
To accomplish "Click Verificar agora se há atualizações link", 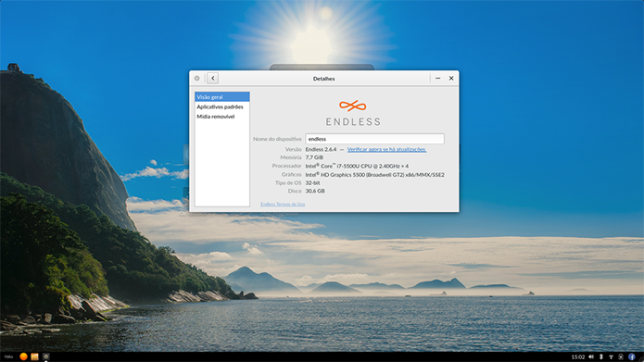I will (387, 149).
